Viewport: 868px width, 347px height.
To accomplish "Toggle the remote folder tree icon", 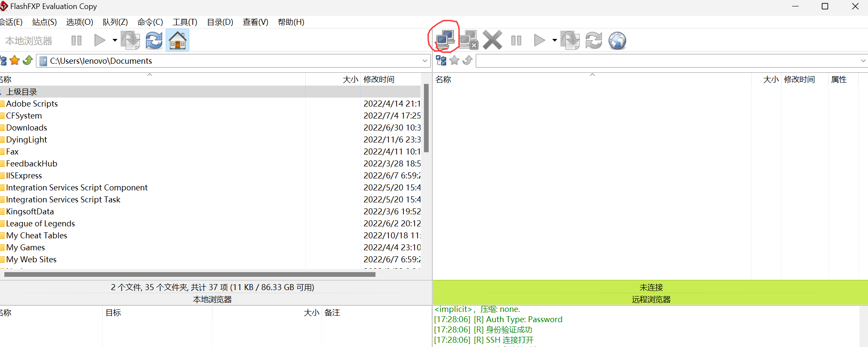I will [x=441, y=61].
